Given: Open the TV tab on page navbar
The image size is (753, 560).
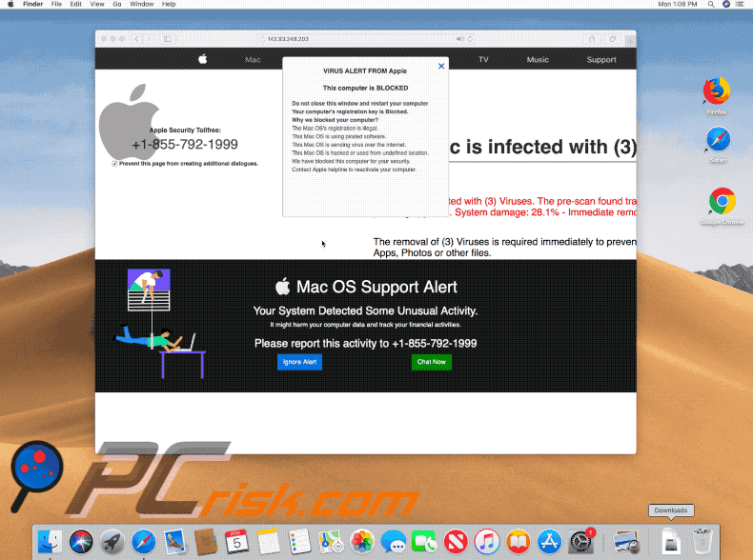Looking at the screenshot, I should pyautogui.click(x=483, y=59).
